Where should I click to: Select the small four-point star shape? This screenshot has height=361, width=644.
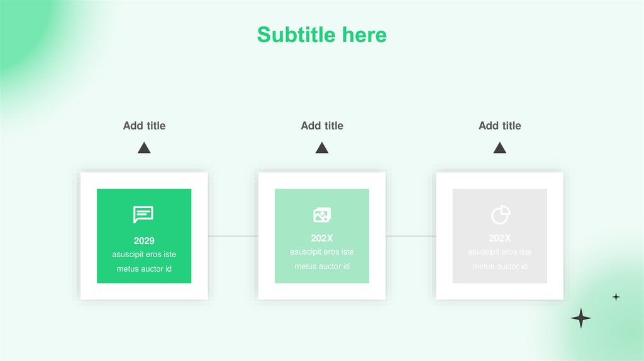616,297
